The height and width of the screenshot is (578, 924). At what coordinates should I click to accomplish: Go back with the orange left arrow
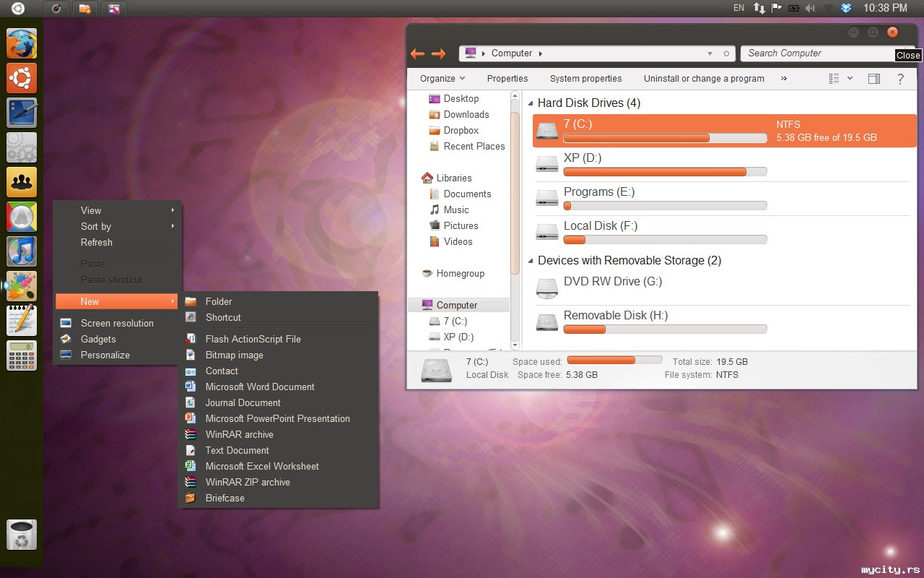click(417, 53)
